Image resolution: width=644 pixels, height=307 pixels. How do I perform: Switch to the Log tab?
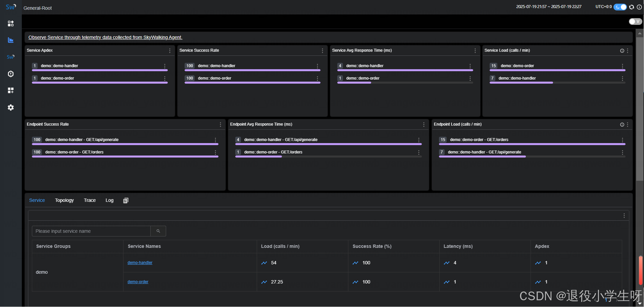(109, 200)
